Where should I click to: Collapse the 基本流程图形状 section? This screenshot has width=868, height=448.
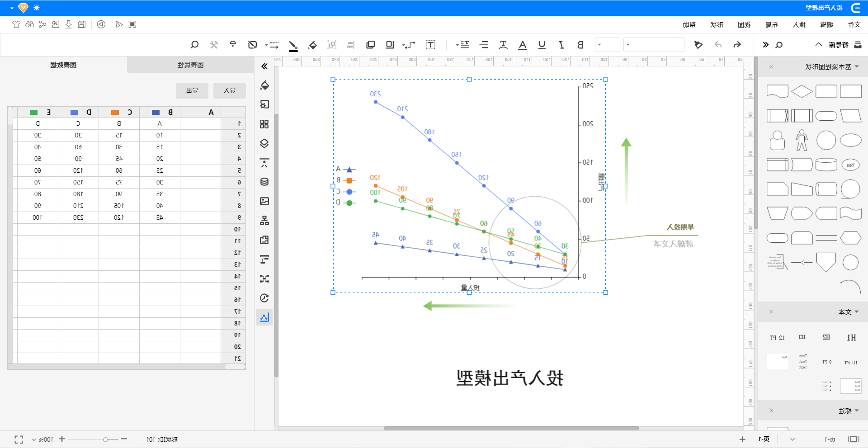pos(857,66)
